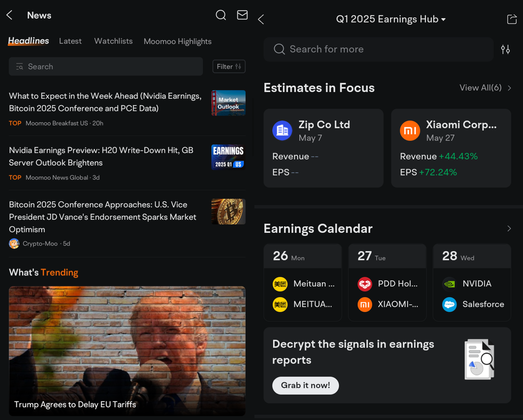This screenshot has height=420, width=523.
Task: Go back from the News panel
Action: (x=9, y=15)
